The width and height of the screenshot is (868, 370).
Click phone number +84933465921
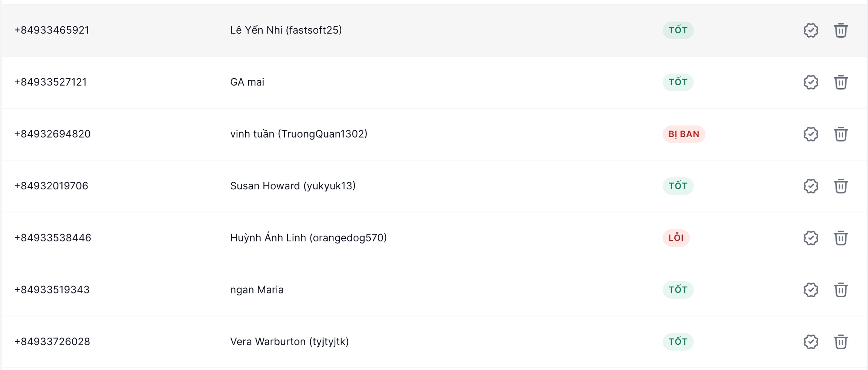click(52, 30)
